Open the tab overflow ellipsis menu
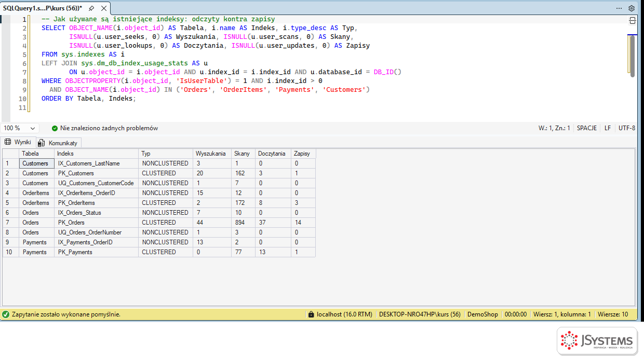The image size is (644, 359). [619, 8]
